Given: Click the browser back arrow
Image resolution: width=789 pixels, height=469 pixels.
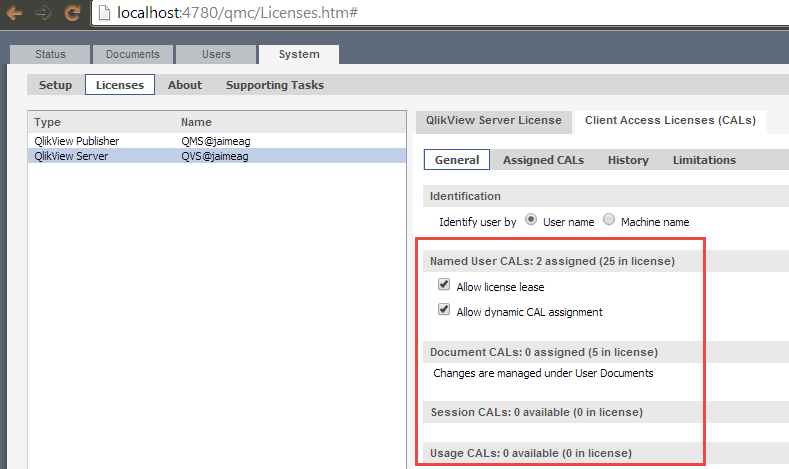Looking at the screenshot, I should (x=14, y=13).
